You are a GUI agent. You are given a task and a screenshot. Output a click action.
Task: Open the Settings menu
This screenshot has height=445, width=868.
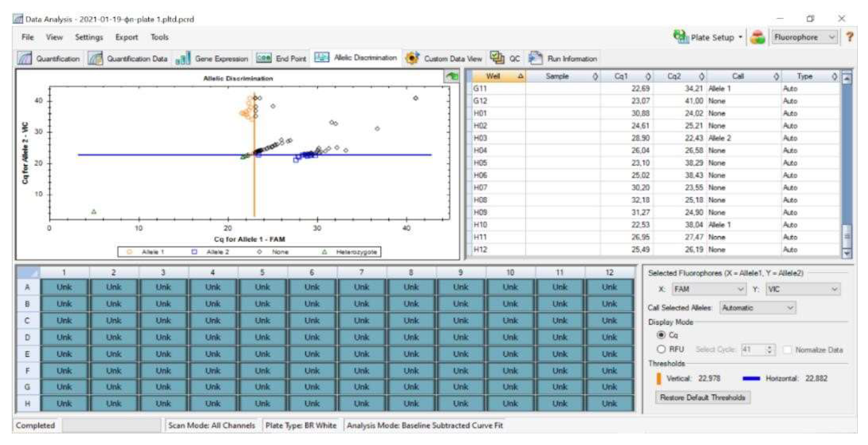point(89,37)
